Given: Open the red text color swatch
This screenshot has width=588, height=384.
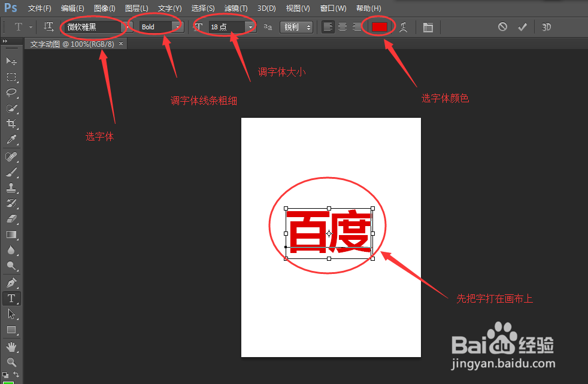Looking at the screenshot, I should click(379, 27).
